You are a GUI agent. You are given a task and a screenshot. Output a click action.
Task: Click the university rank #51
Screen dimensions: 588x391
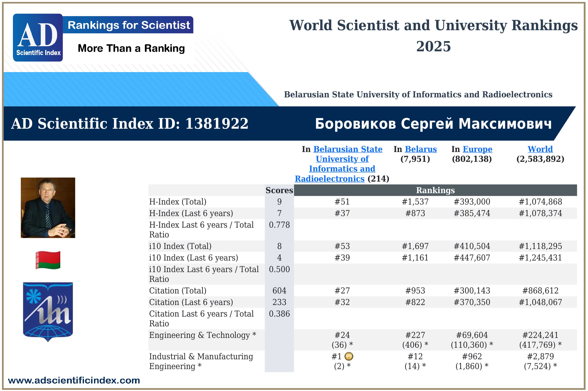click(342, 202)
